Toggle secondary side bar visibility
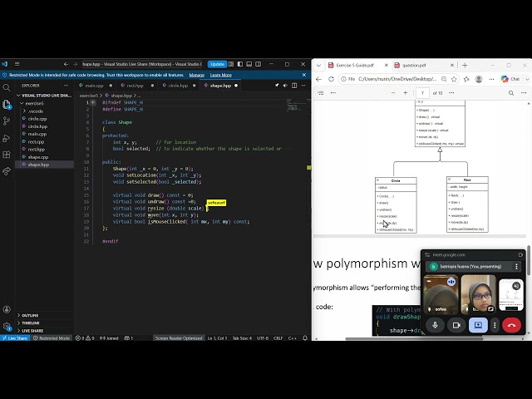This screenshot has width=532, height=399. [259, 64]
